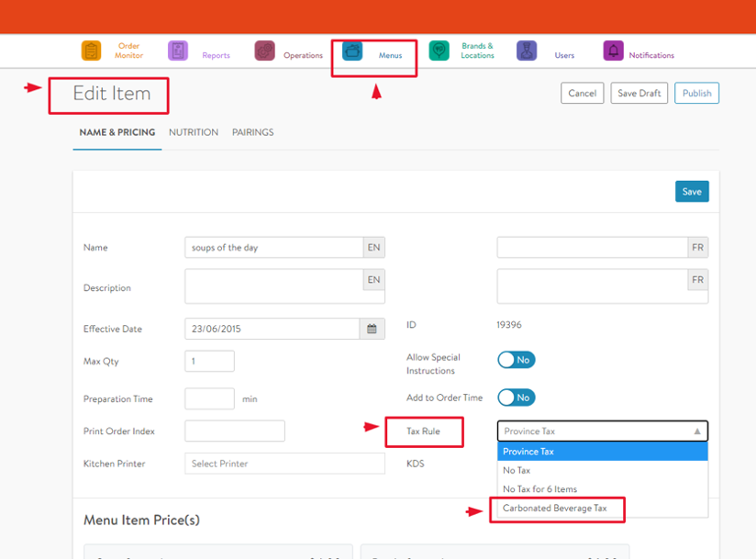Select the Menus icon in top bar
756x560 pixels.
[x=352, y=51]
